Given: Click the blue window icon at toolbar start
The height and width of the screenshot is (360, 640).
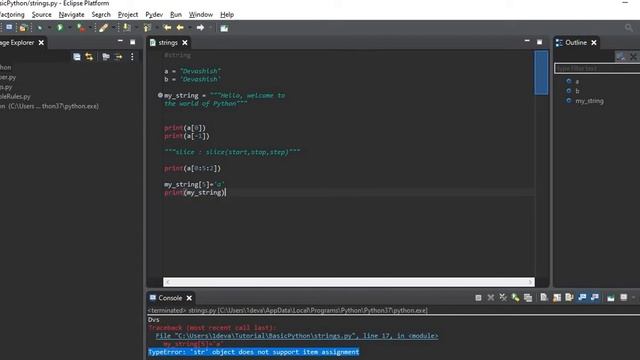Looking at the screenshot, I should [9, 27].
